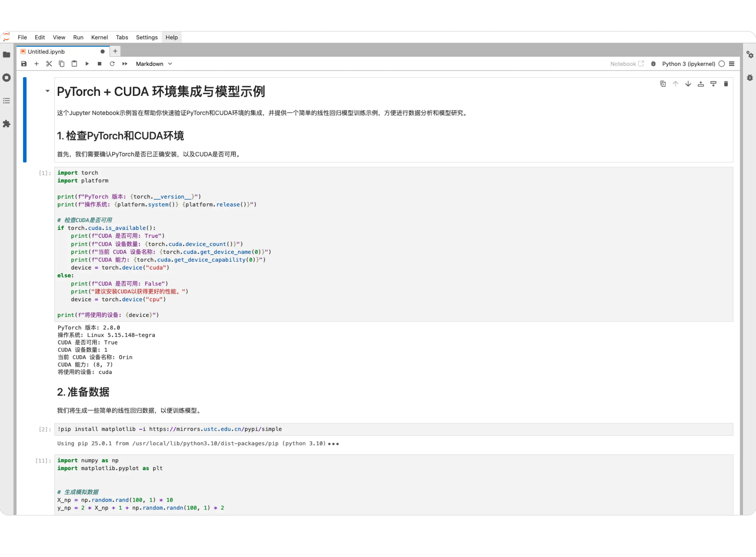
Task: Move the selected cell down
Action: 688,84
